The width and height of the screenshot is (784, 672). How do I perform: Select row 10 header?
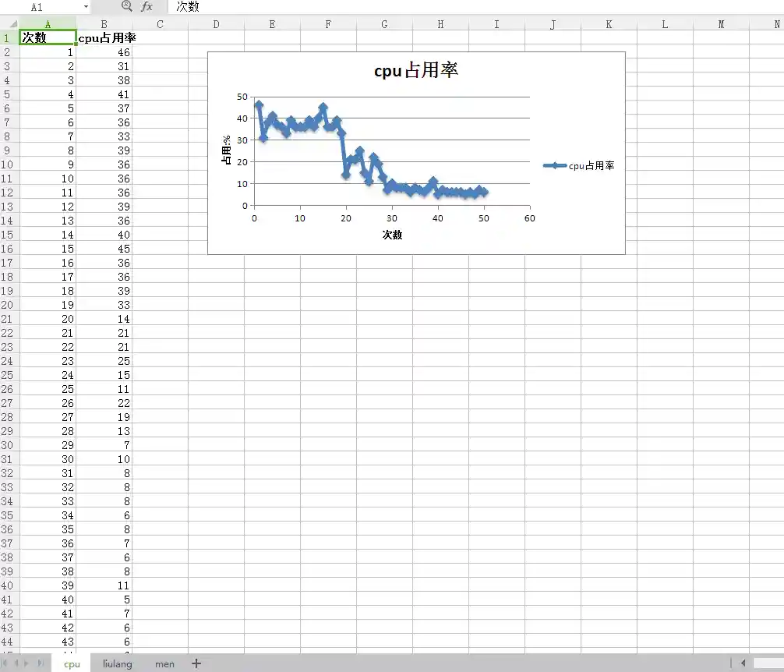pyautogui.click(x=9, y=164)
